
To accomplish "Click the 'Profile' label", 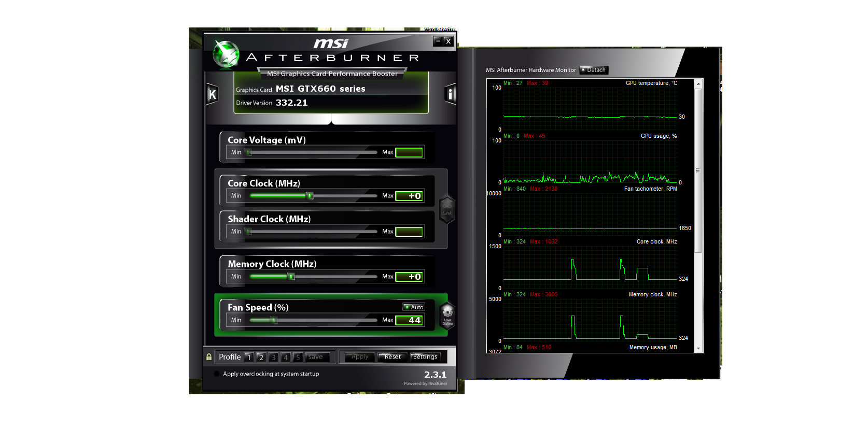I will tap(230, 357).
